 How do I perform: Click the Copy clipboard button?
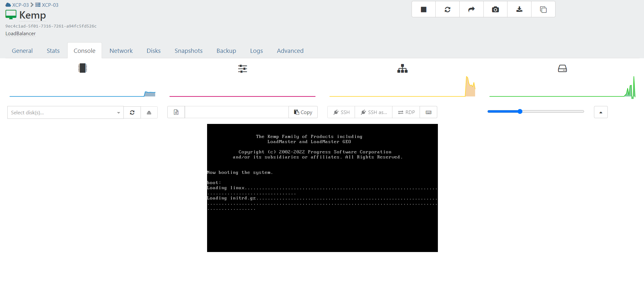pos(303,112)
